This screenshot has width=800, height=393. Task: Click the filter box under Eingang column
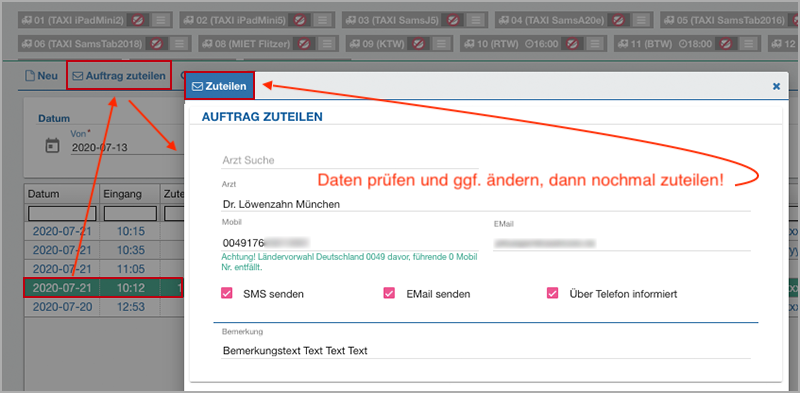(130, 213)
